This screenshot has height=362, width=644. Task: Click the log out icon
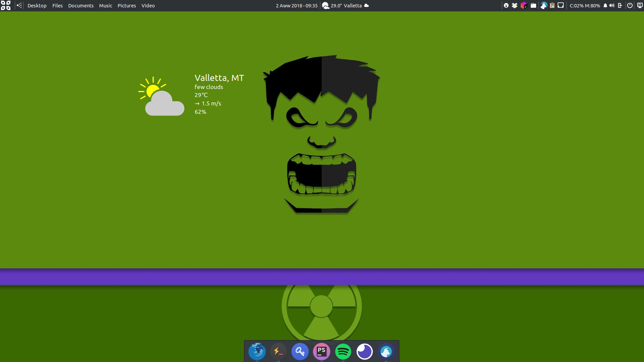(620, 5)
